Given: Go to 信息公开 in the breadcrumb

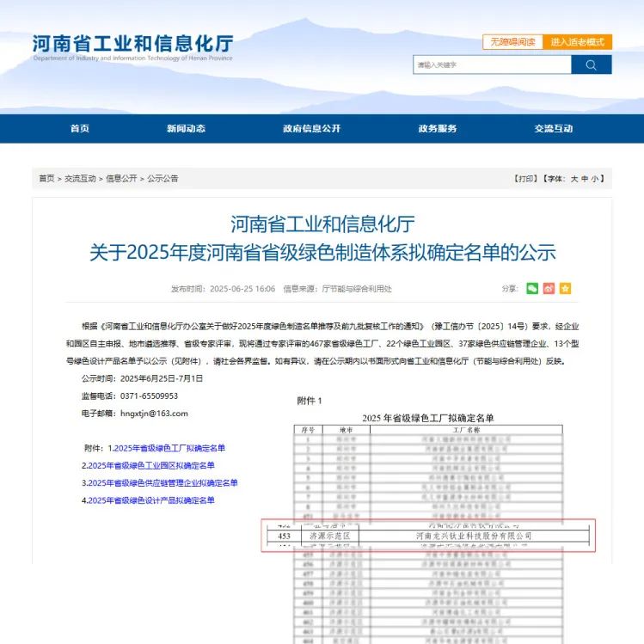Looking at the screenshot, I should pyautogui.click(x=121, y=178).
